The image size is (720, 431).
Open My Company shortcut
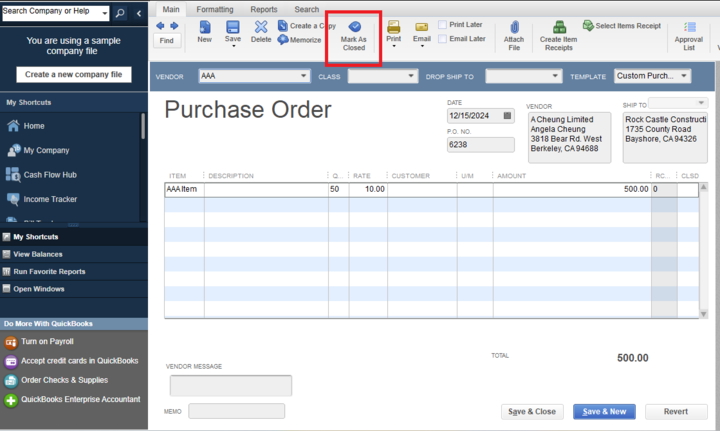(38, 150)
